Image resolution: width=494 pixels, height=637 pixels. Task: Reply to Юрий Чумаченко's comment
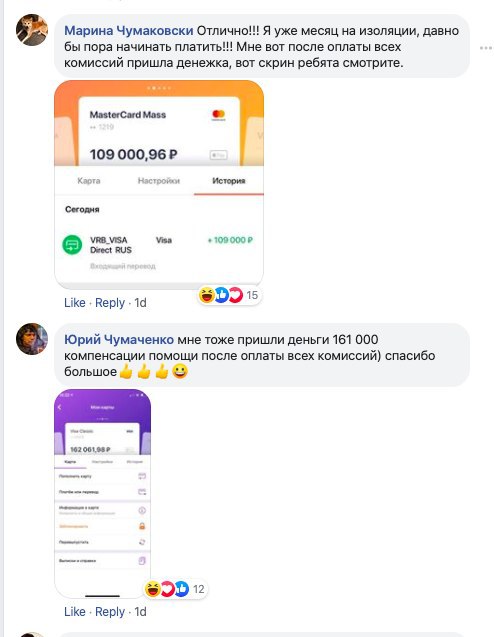pos(110,611)
